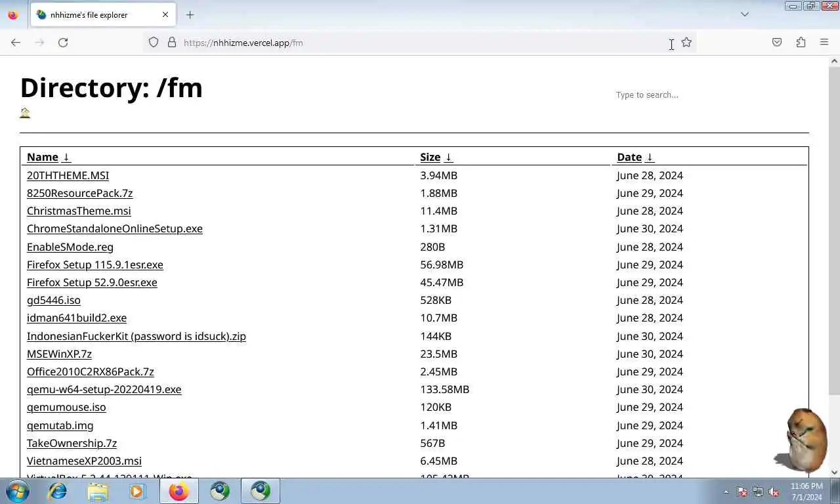
Task: Click the shield tracking protection icon
Action: (154, 43)
